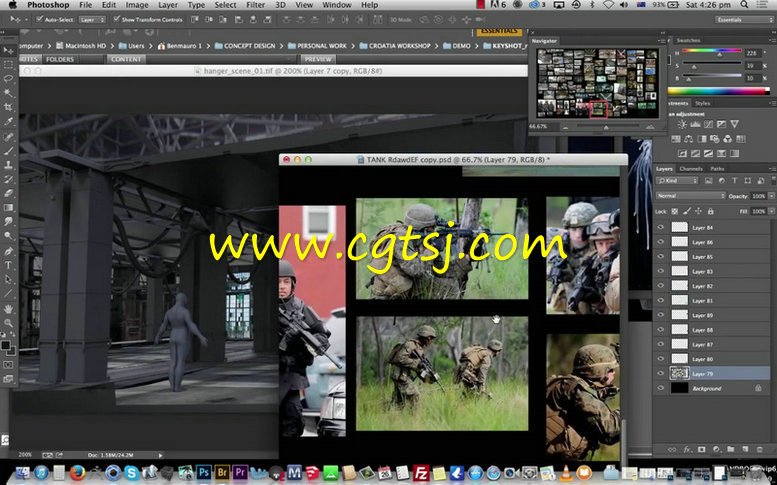
Task: Open the layer filter Kind dropdown
Action: 677,181
